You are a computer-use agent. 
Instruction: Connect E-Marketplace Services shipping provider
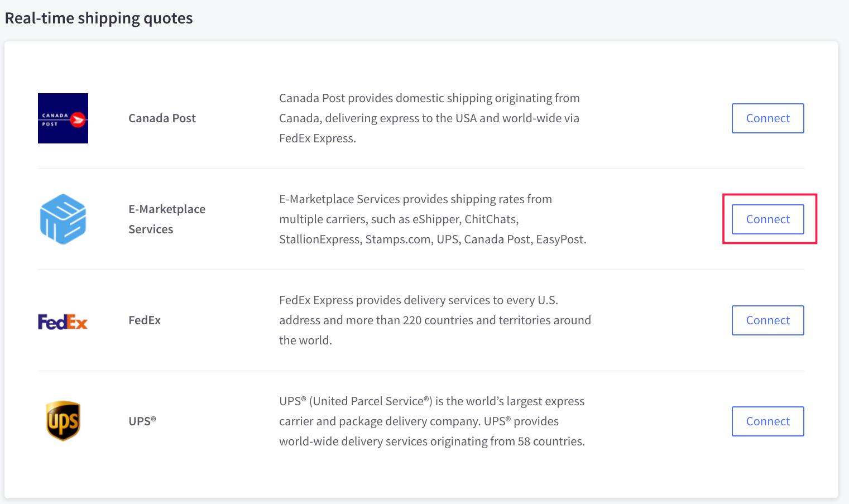768,219
